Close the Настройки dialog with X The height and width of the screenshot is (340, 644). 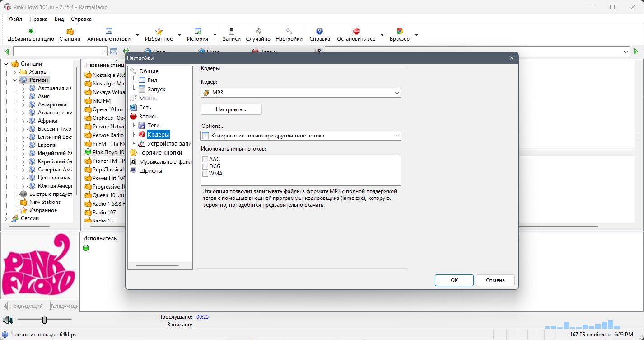[x=512, y=58]
